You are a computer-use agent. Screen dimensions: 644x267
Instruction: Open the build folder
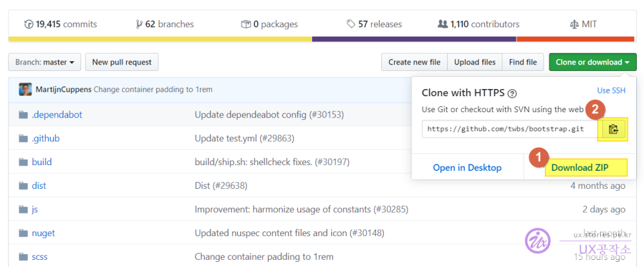click(41, 162)
